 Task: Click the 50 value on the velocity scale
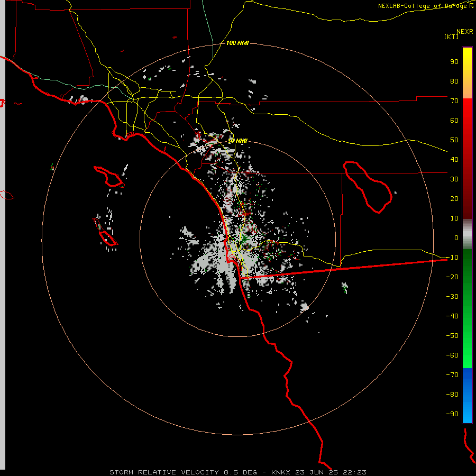pos(454,140)
